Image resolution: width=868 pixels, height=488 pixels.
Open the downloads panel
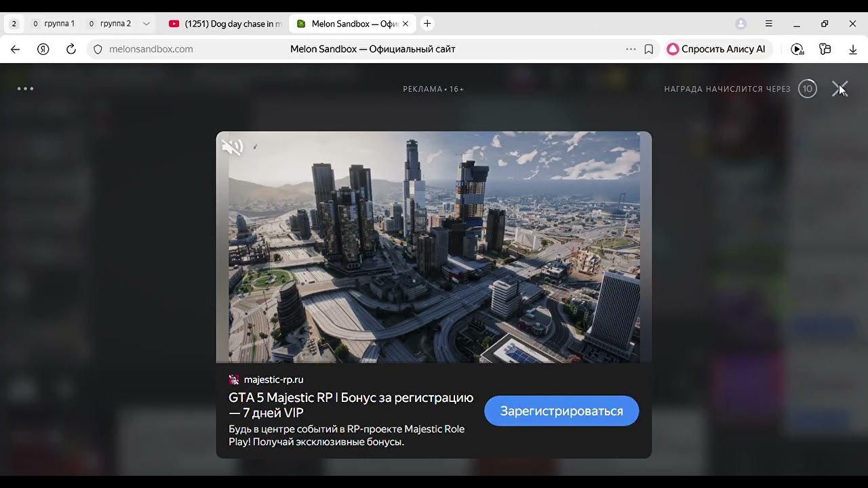(x=853, y=49)
